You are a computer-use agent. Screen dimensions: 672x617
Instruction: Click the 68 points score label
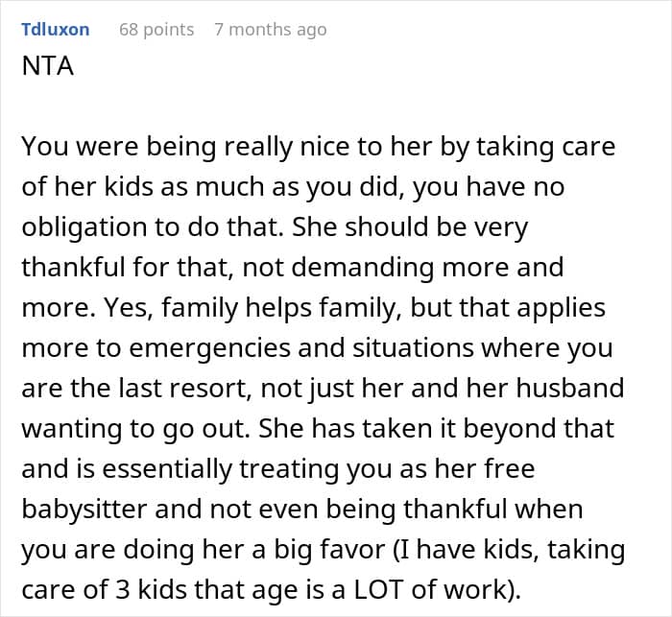click(156, 30)
